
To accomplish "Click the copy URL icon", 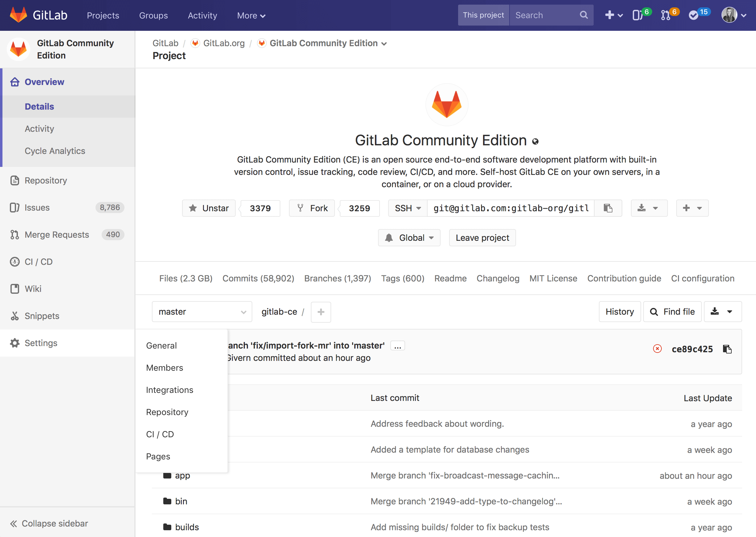I will point(608,208).
